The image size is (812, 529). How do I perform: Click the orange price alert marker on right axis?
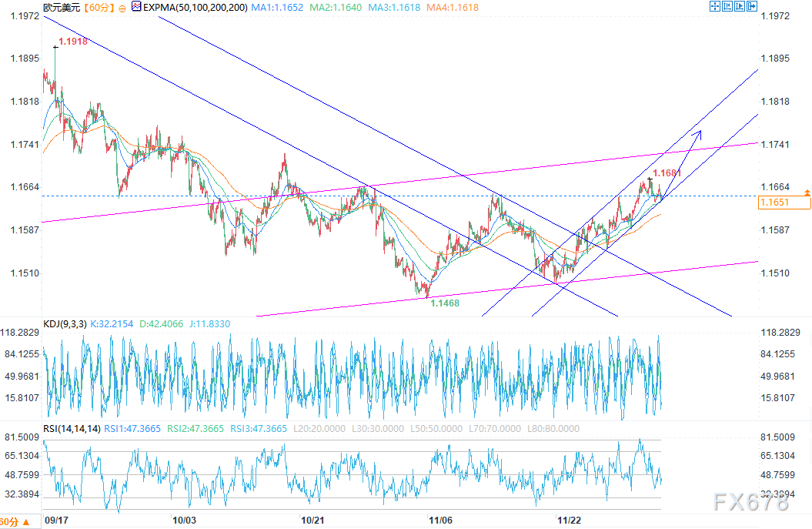pyautogui.click(x=807, y=191)
